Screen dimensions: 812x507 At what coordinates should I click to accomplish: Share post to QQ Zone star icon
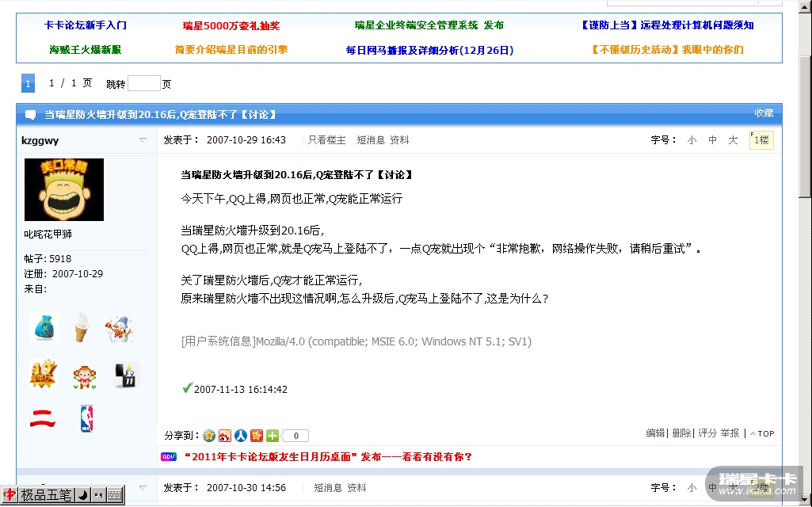208,436
